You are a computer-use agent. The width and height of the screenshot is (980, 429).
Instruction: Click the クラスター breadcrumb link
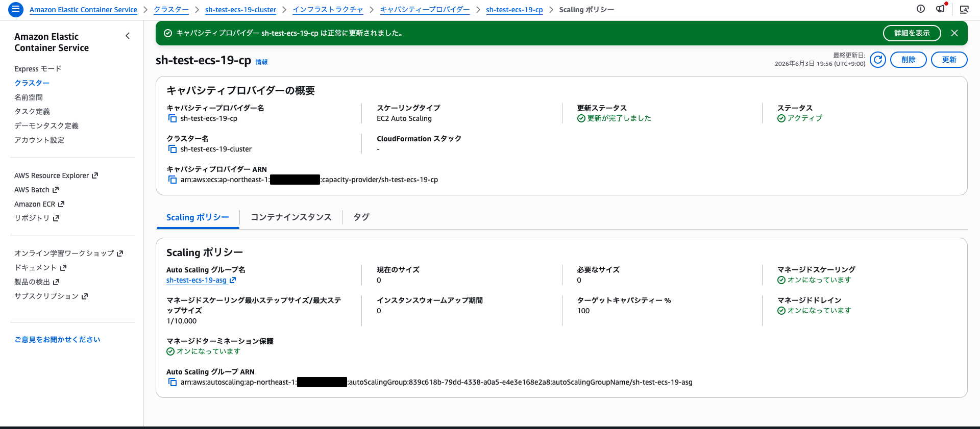(x=171, y=10)
